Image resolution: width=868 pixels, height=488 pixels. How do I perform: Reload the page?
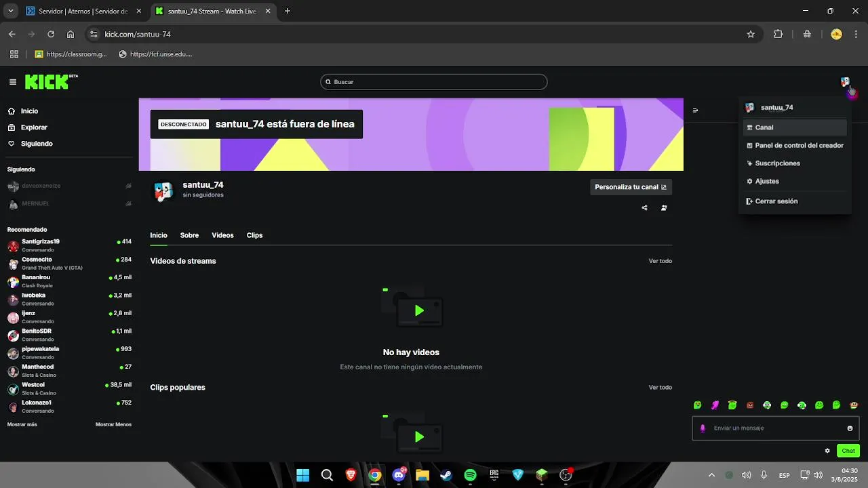(x=51, y=34)
